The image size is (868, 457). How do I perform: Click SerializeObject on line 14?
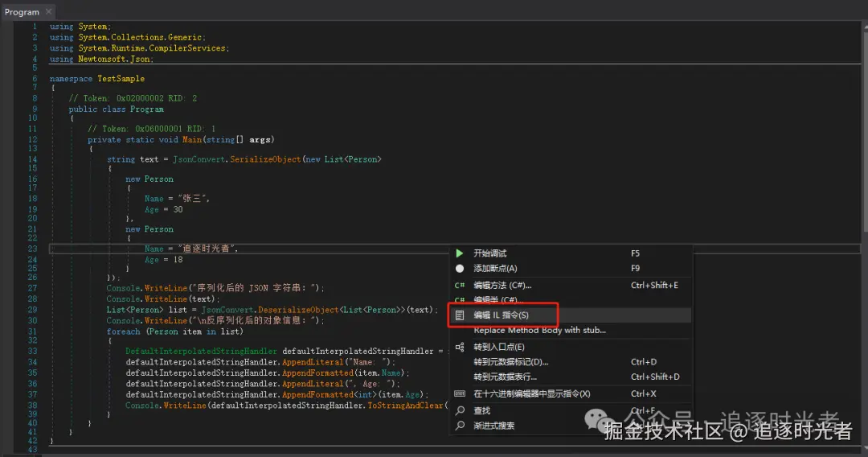(x=265, y=159)
